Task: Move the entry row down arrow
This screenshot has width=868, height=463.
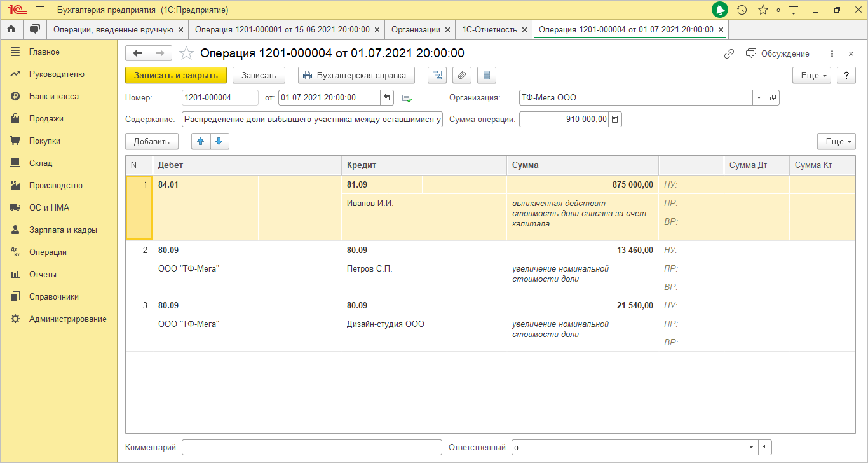Action: point(219,142)
